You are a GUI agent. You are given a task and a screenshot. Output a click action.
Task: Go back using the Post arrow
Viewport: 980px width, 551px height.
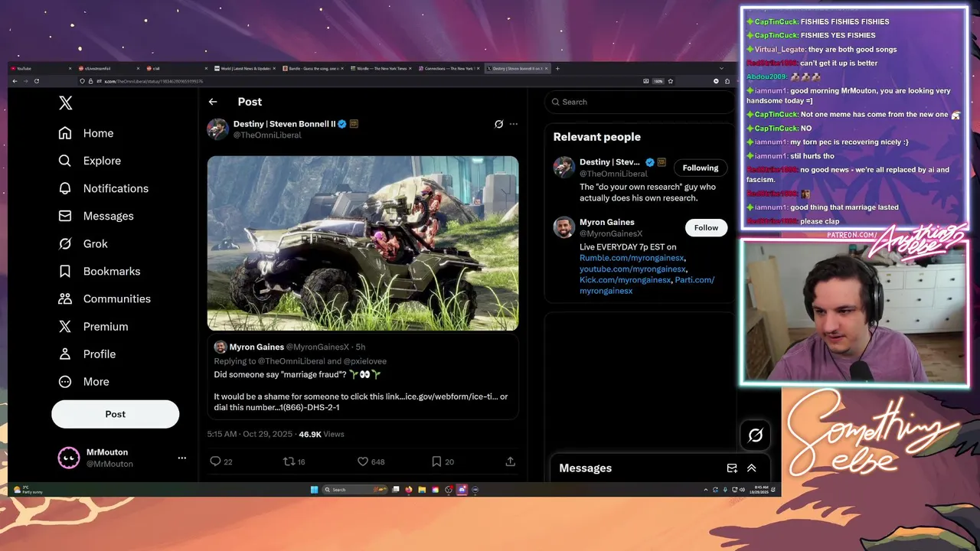(x=213, y=102)
